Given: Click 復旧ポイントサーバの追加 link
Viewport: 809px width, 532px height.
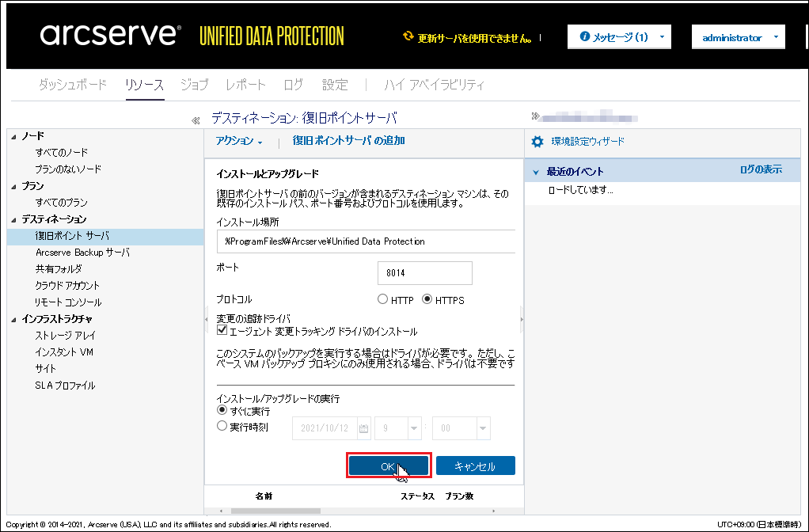Looking at the screenshot, I should click(349, 140).
